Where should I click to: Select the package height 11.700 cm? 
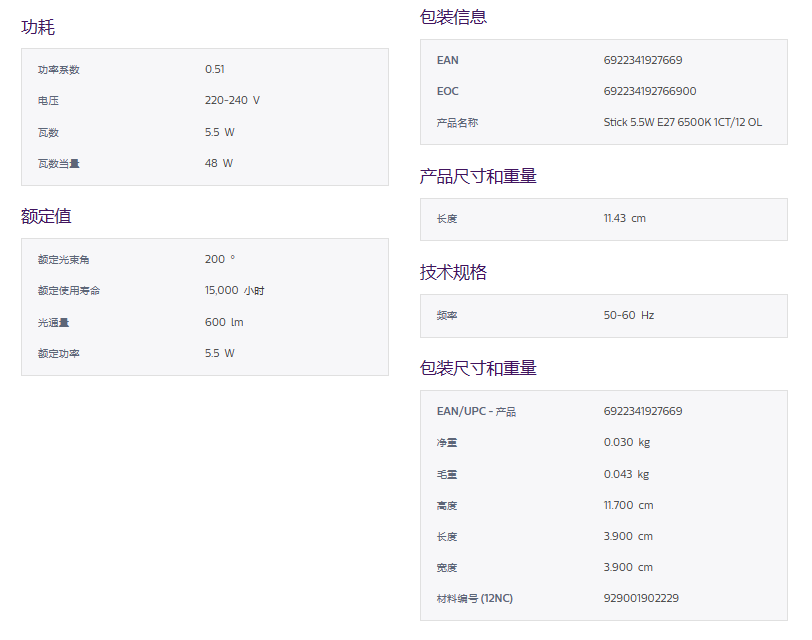[x=628, y=505]
